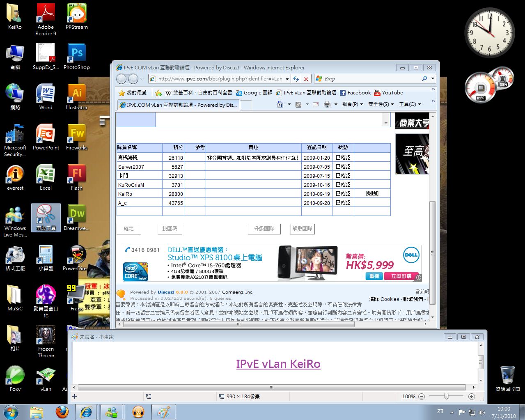Image resolution: width=525 pixels, height=420 pixels.
Task: Open the 安全性(S) safety menu
Action: (381, 104)
